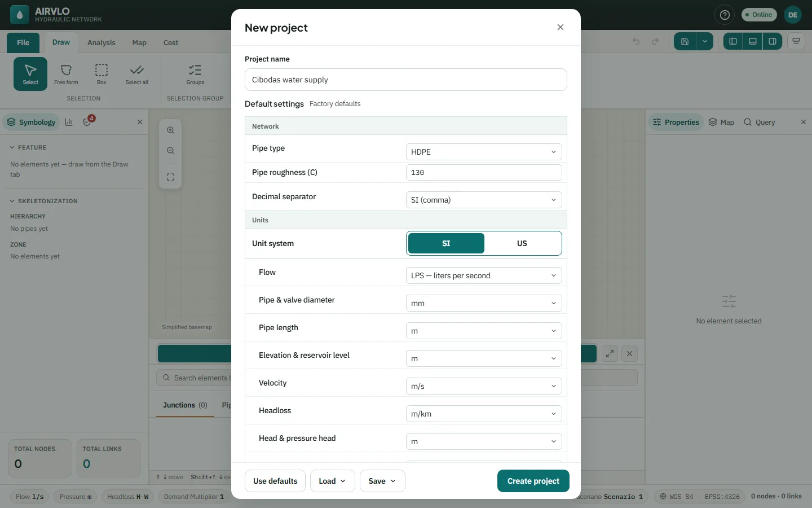Expand the bottom table panel
This screenshot has height=508, width=812.
tap(610, 354)
